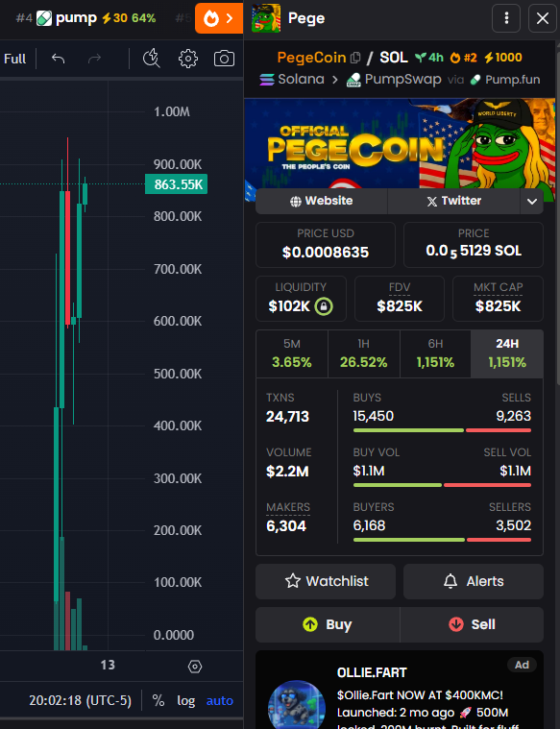Click the PRICE USD $0.0008635 box
The width and height of the screenshot is (560, 729).
pyautogui.click(x=325, y=245)
